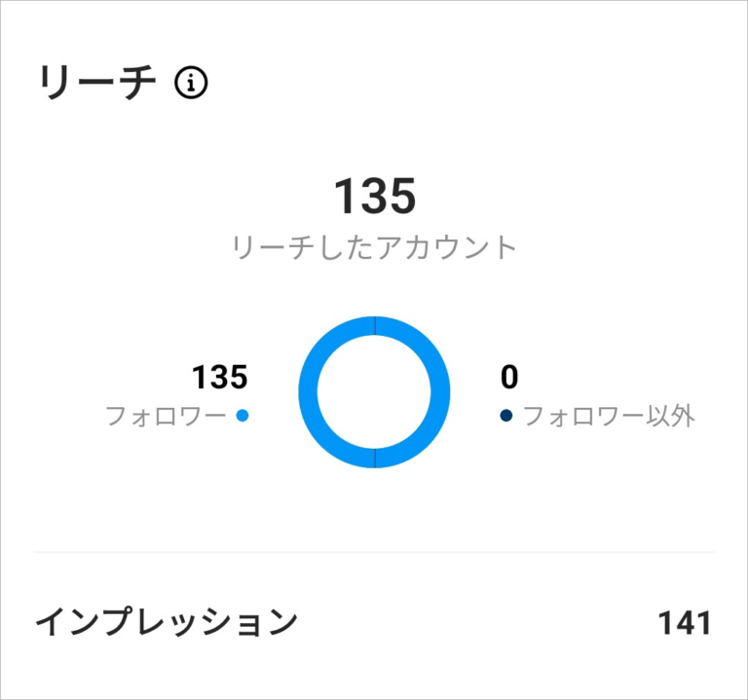Click the large 135 reach total
The width and height of the screenshot is (748, 700).
[375, 197]
